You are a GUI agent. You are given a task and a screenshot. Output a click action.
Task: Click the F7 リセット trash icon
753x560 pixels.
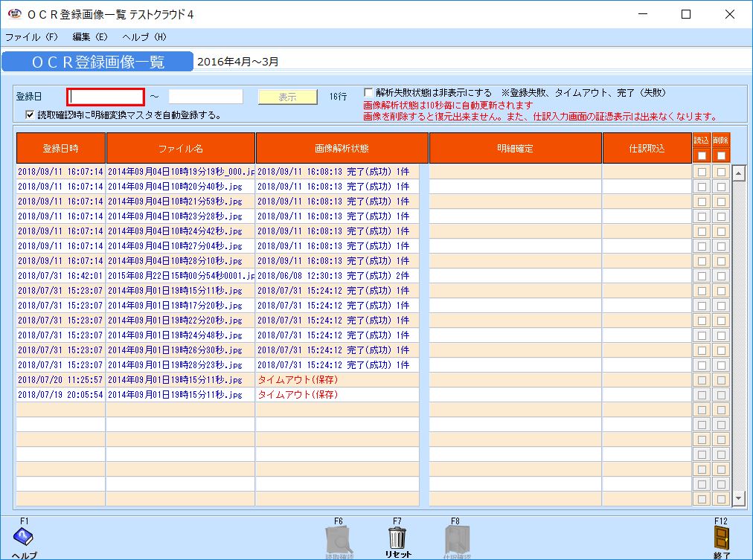click(x=398, y=537)
